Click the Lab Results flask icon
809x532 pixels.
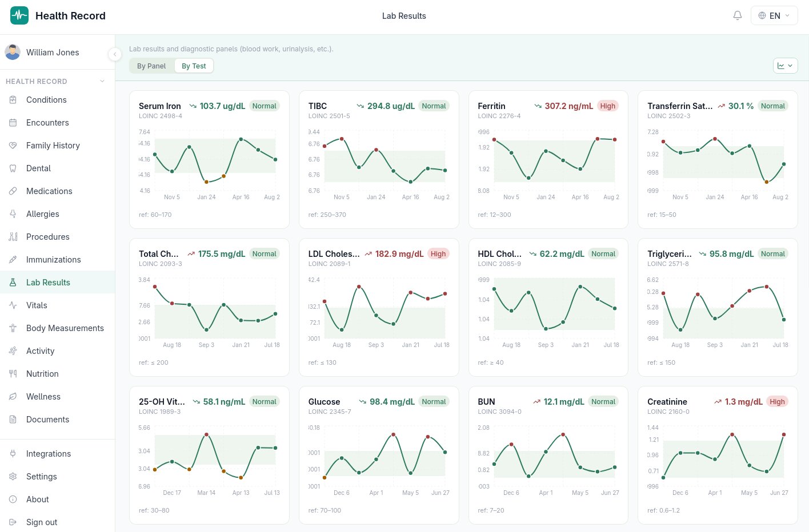coord(13,283)
